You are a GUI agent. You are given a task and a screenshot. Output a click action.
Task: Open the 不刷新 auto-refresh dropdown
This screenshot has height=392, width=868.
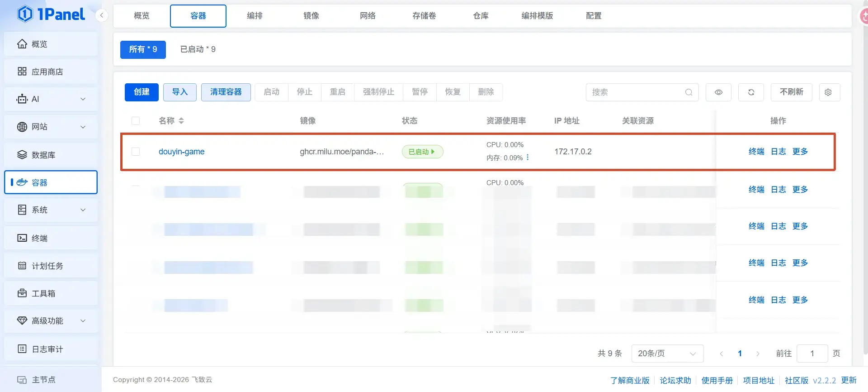point(792,92)
